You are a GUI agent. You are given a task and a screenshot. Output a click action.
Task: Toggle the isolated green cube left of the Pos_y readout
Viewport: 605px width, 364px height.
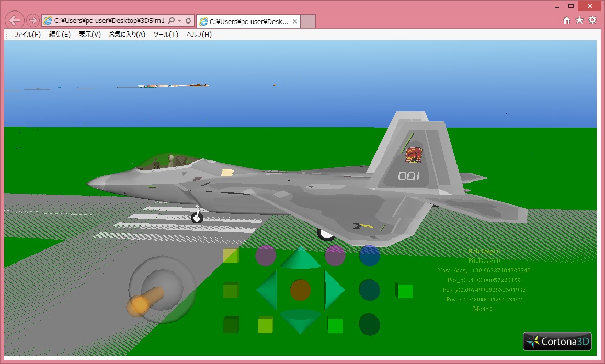tap(404, 291)
